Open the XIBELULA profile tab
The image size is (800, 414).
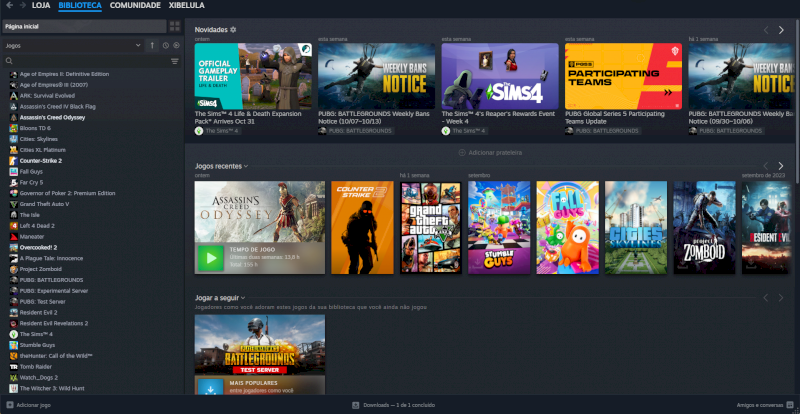click(187, 6)
